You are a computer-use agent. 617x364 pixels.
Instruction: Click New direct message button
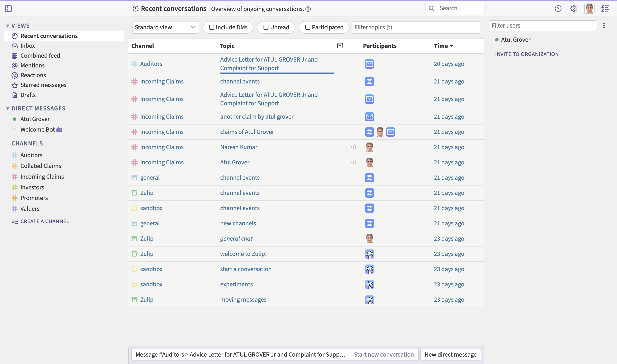[x=450, y=355]
